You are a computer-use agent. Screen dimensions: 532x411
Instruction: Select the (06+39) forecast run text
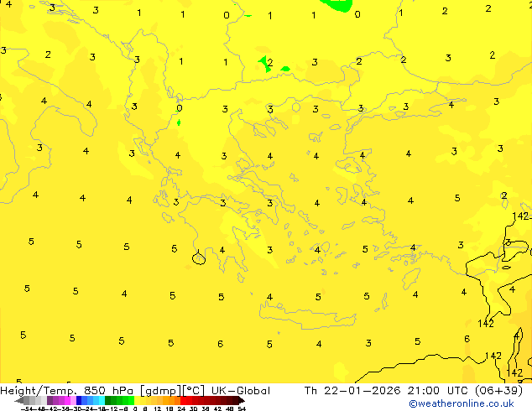498,391
